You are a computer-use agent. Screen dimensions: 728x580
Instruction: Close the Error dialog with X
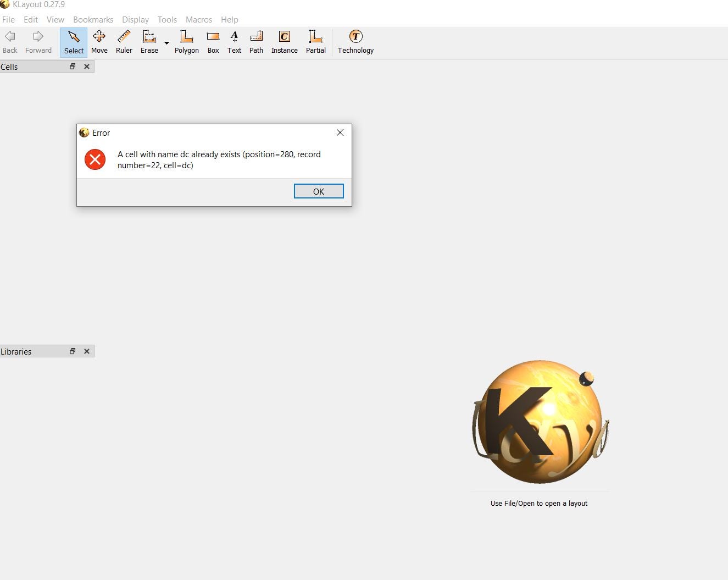click(x=340, y=132)
